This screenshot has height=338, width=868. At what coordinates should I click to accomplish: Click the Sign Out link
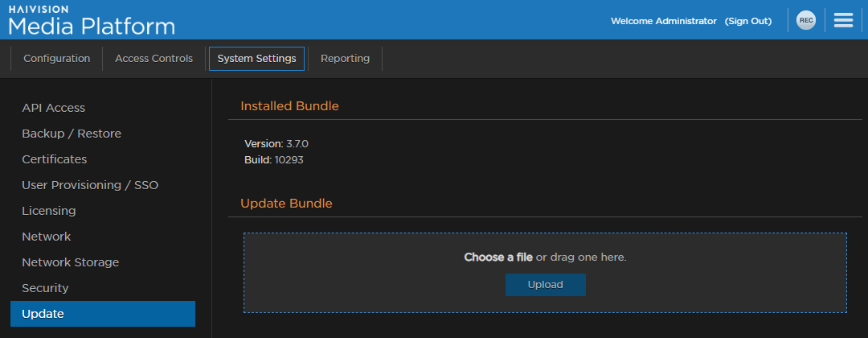[x=747, y=21]
